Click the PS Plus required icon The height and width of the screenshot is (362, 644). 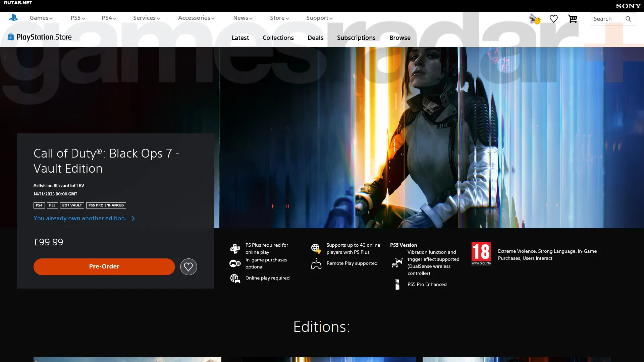pyautogui.click(x=235, y=248)
